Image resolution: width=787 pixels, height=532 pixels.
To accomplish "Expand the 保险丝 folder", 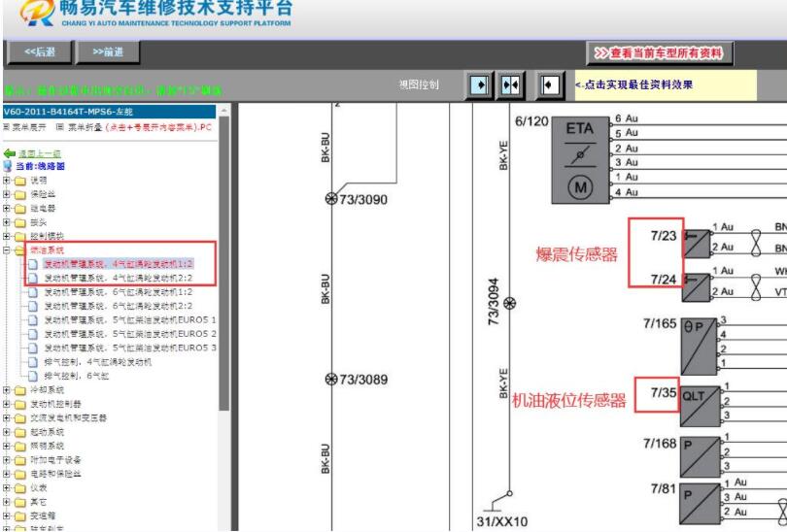I will point(6,194).
